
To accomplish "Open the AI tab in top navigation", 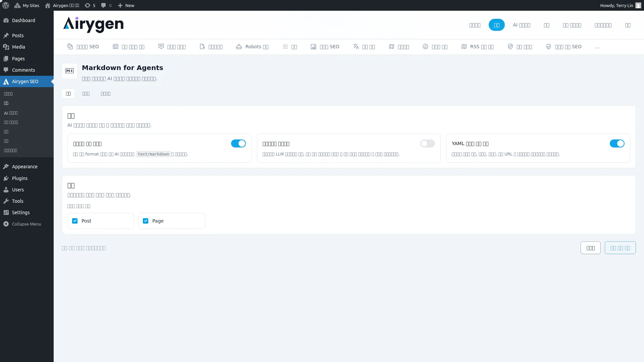I will point(522,25).
